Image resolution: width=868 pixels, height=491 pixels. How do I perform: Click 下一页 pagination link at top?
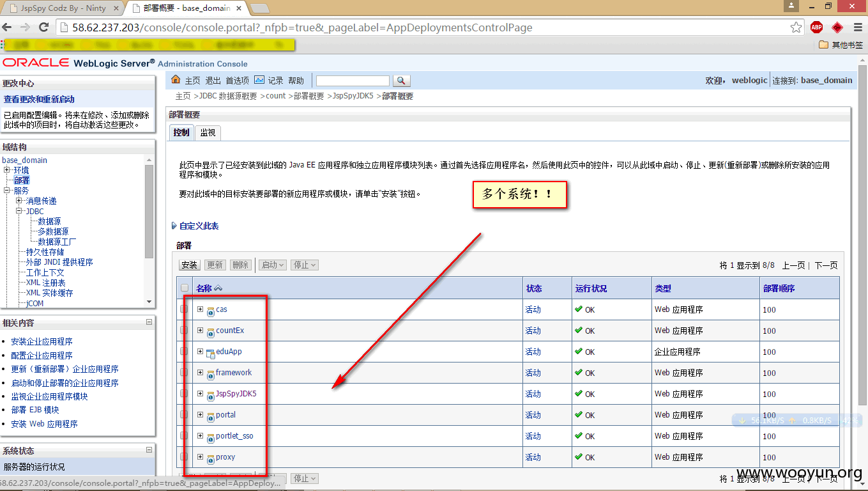click(826, 265)
